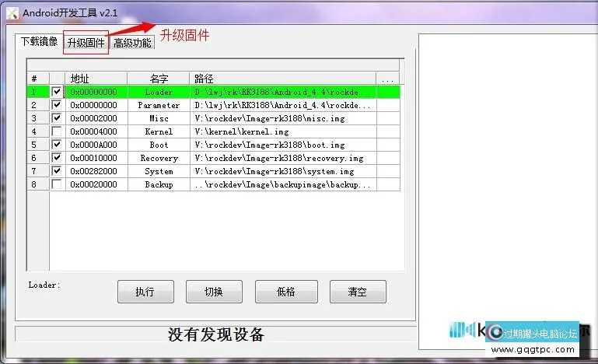Screen dimensions: 598x364
Task: Select the Recovery name cell
Action: [159, 158]
